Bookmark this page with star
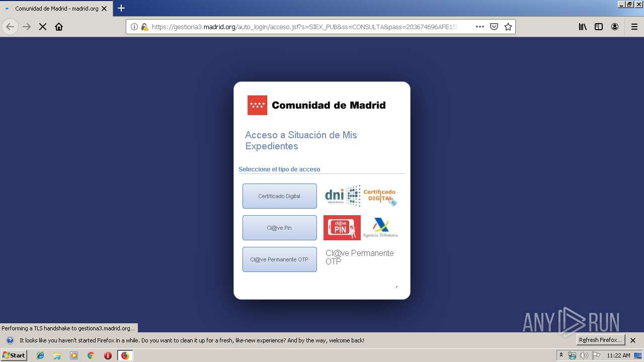 pyautogui.click(x=508, y=27)
